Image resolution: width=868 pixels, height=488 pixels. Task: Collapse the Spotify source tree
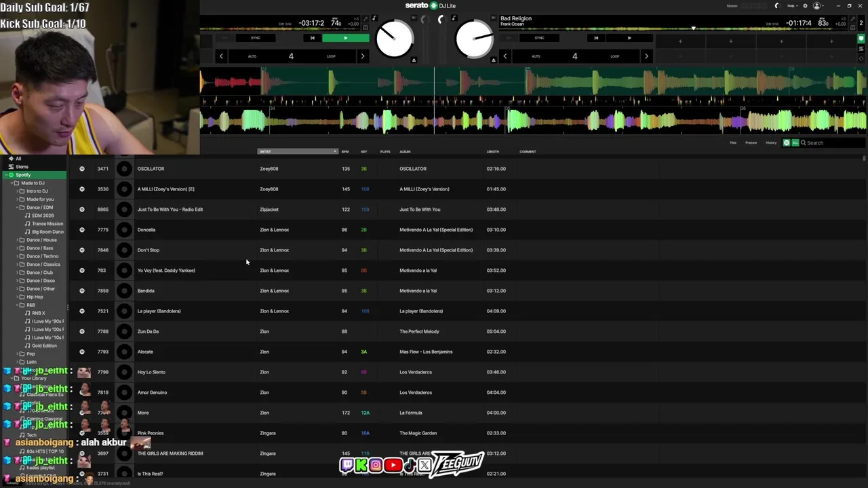[5, 175]
